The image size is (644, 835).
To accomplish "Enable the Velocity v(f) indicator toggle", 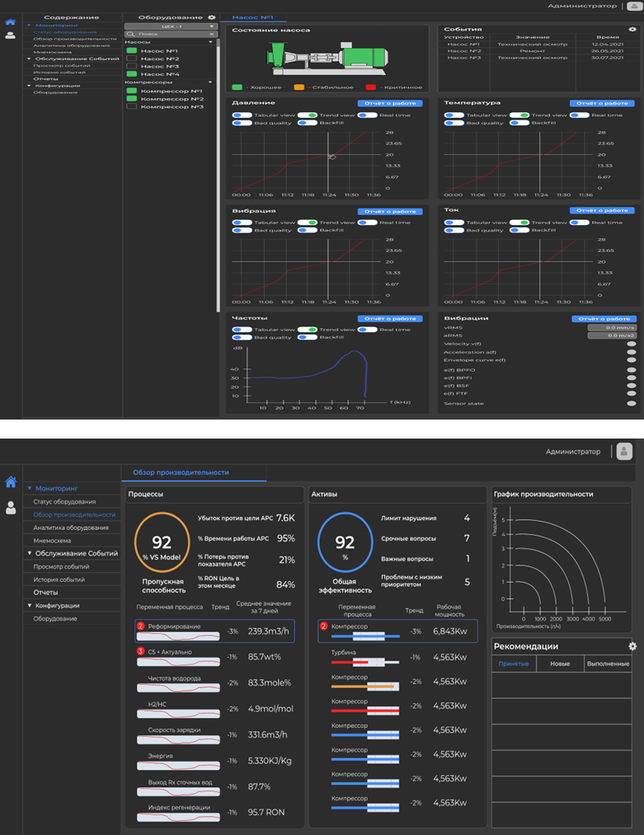I will coord(632,343).
